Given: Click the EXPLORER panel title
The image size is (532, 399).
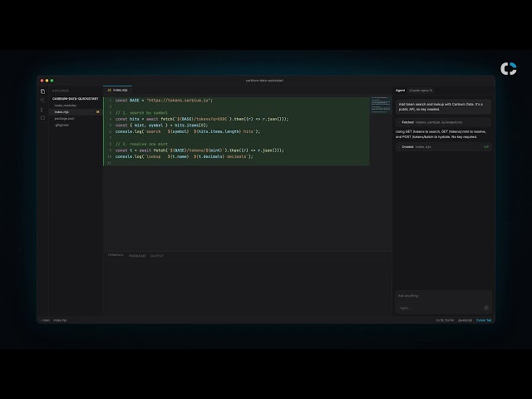Looking at the screenshot, I should (61, 91).
